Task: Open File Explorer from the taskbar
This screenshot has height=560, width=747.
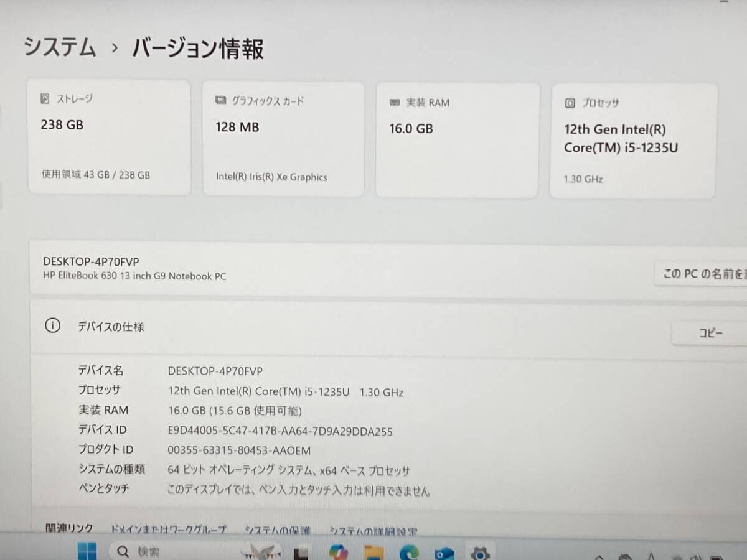Action: [x=373, y=553]
